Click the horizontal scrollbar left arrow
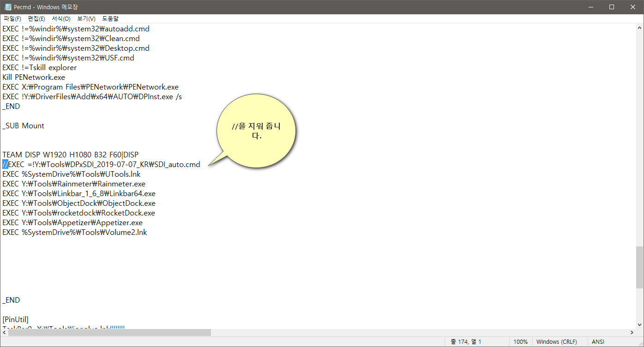644x347 pixels. point(4,332)
